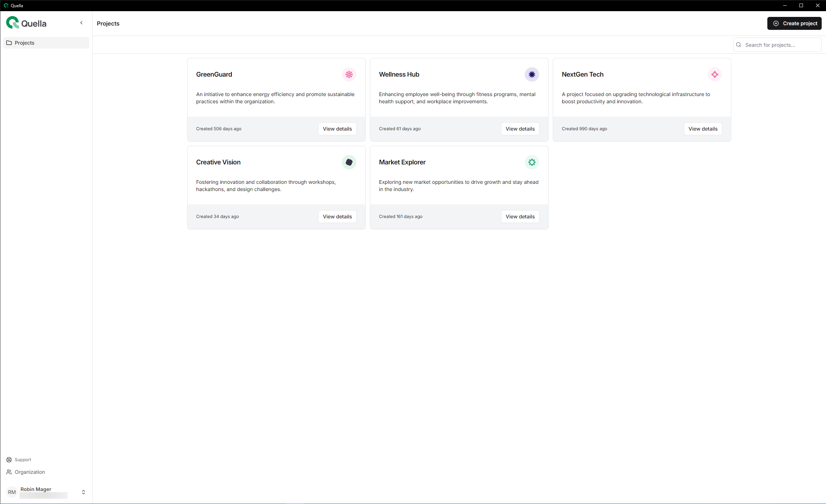The width and height of the screenshot is (826, 504).
Task: Open NextGen Tech's View details
Action: point(703,129)
